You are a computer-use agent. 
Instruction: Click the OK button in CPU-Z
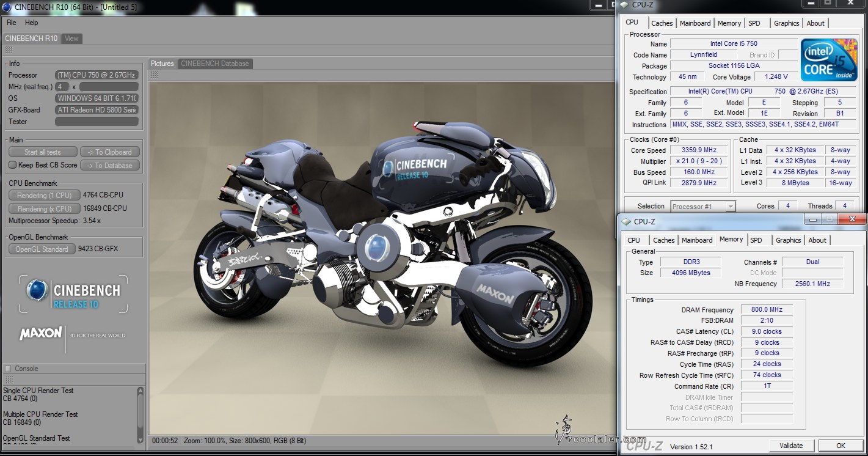click(x=841, y=446)
